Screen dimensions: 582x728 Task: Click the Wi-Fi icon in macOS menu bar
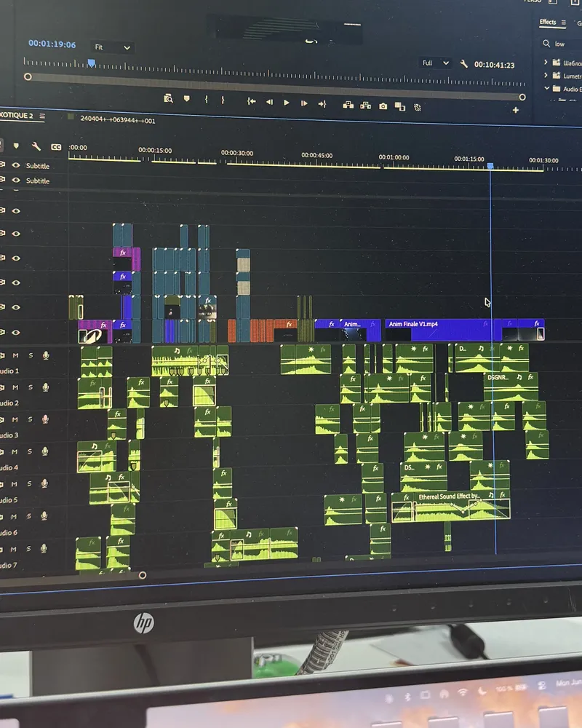click(462, 692)
